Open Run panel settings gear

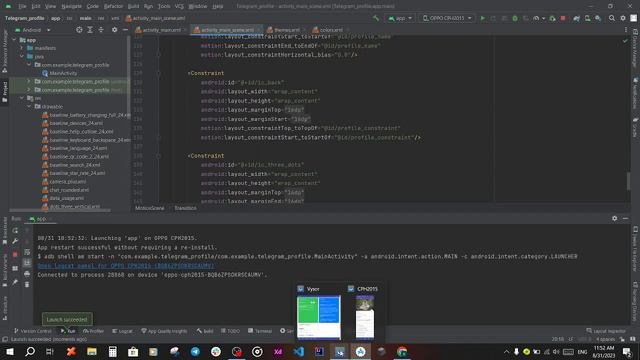[615, 219]
